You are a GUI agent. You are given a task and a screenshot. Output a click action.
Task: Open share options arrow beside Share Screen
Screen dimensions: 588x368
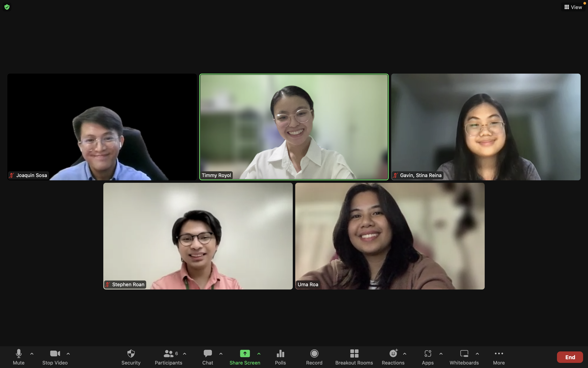[x=259, y=354]
